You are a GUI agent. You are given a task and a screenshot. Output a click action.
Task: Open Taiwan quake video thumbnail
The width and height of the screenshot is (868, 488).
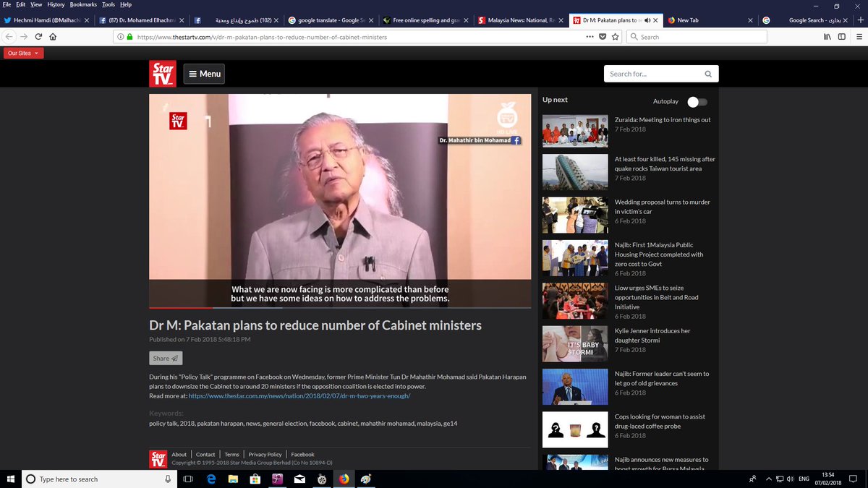(x=575, y=172)
